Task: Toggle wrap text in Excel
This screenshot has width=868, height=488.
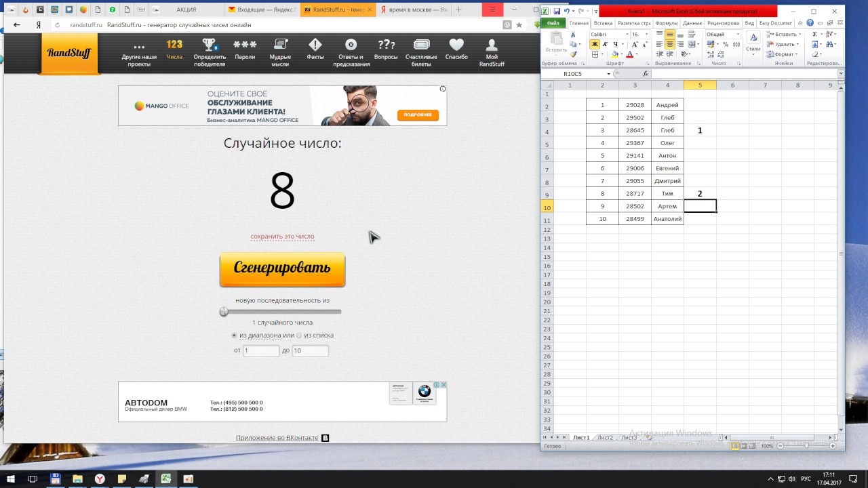Action: pyautogui.click(x=692, y=34)
